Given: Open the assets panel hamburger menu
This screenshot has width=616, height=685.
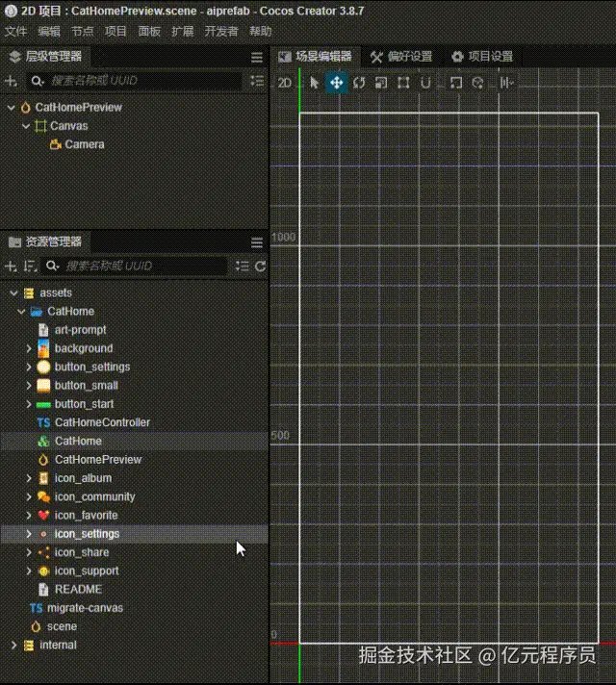Looking at the screenshot, I should pos(257,242).
